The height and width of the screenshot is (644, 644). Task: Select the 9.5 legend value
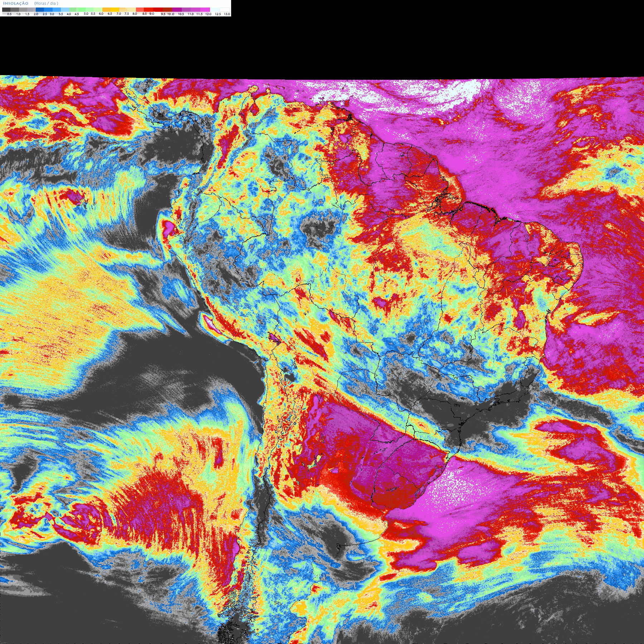tap(163, 14)
